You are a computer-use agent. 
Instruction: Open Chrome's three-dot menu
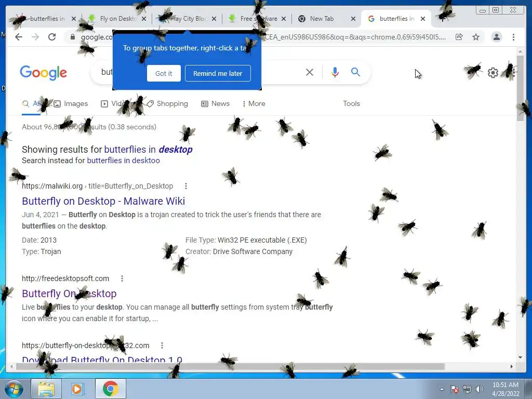coord(513,37)
